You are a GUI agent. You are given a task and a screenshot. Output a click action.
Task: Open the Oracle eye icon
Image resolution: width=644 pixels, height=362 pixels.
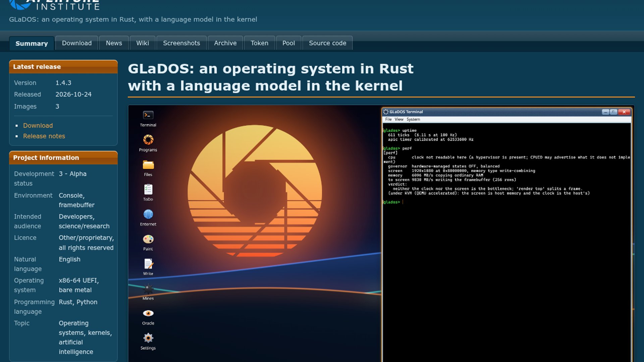[x=148, y=317]
